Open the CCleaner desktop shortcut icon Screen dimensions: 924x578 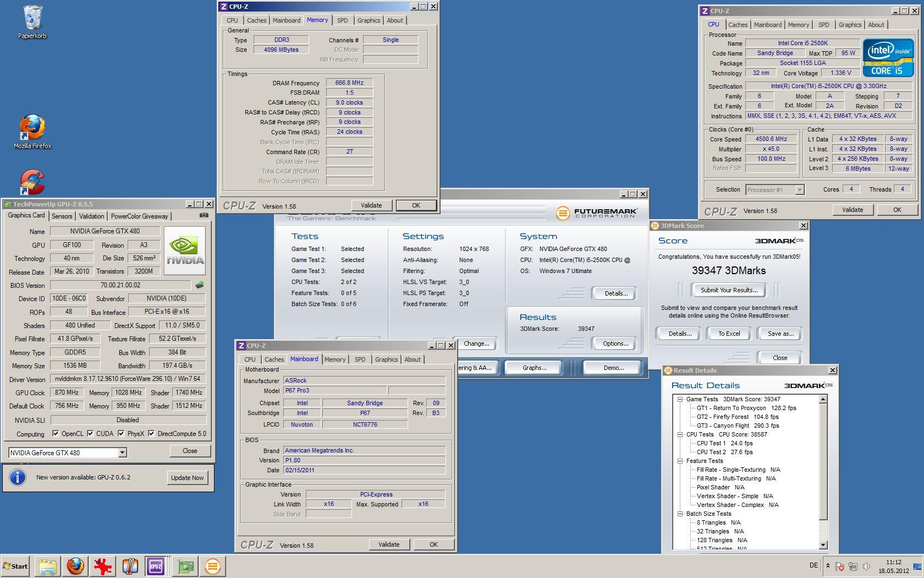[x=32, y=182]
